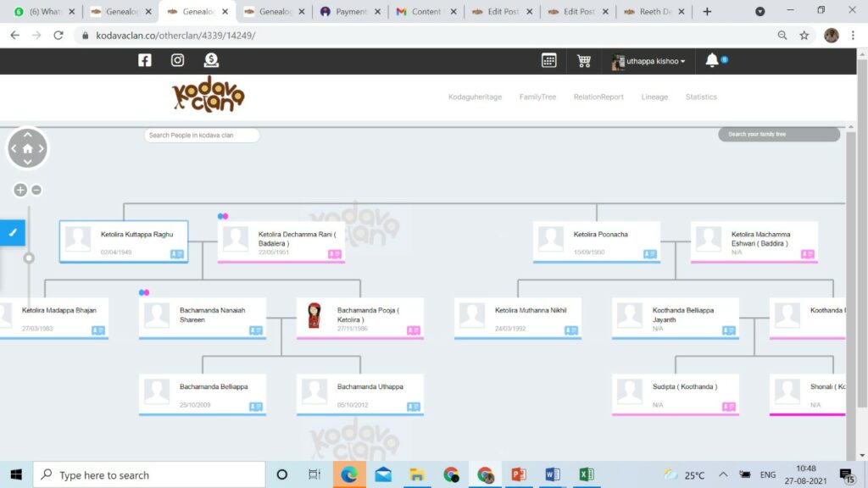This screenshot has width=868, height=488.
Task: Focus the Search People in kodava clan field
Action: click(x=202, y=136)
